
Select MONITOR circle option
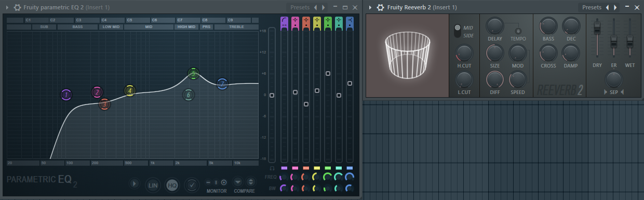click(x=224, y=182)
